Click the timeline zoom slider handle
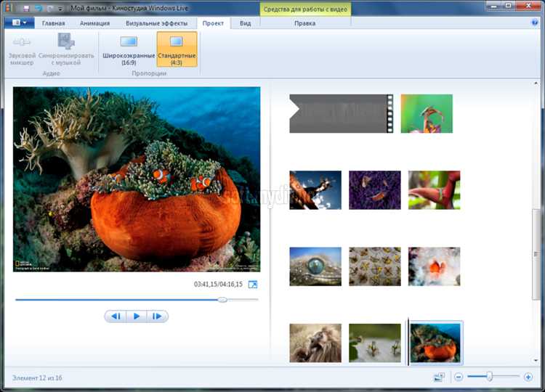 489,376
